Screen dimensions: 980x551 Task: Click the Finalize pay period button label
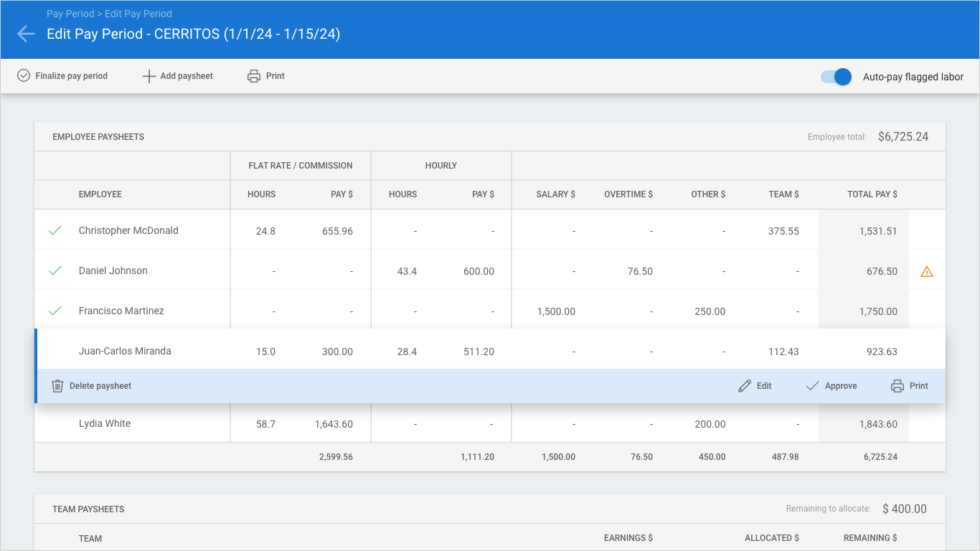point(72,76)
